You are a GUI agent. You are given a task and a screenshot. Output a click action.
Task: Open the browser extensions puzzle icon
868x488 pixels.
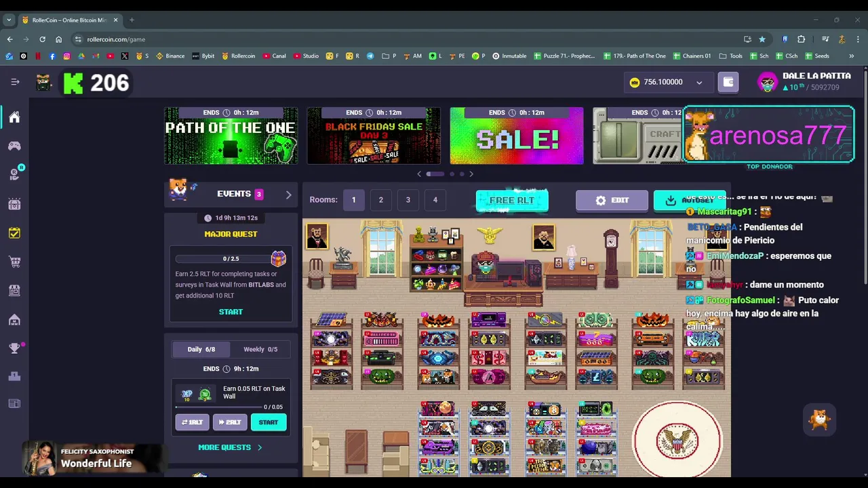point(801,39)
